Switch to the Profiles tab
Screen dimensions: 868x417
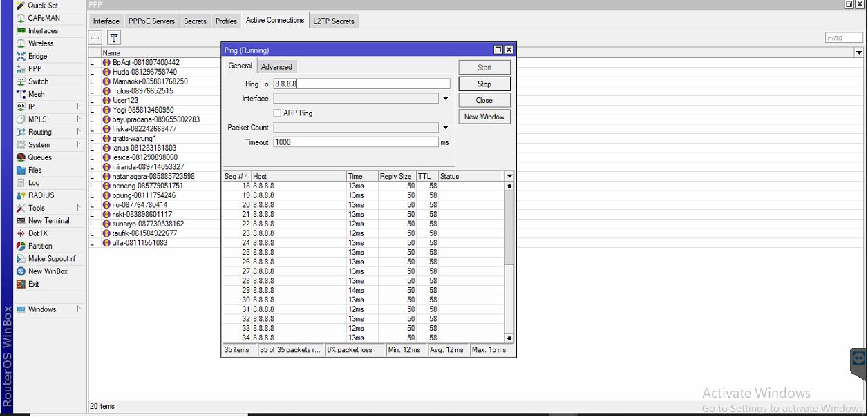click(226, 21)
